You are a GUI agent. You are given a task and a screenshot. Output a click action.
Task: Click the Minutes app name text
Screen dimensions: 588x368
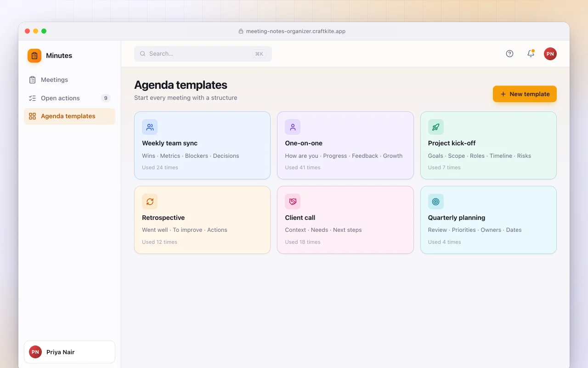[x=59, y=56]
